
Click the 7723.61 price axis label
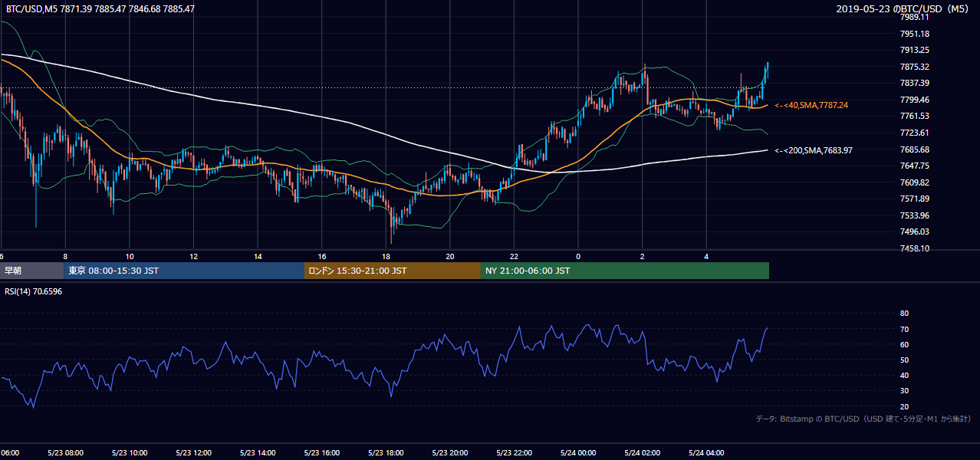(x=914, y=133)
